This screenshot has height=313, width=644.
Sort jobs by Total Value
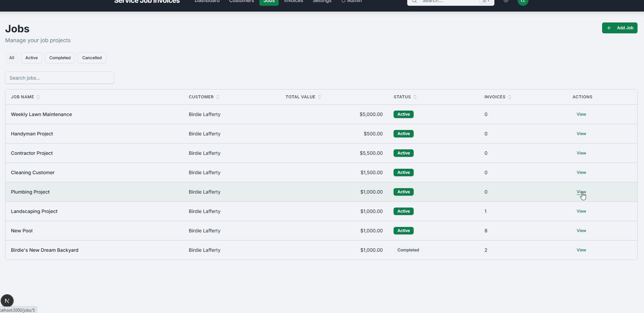click(x=319, y=97)
